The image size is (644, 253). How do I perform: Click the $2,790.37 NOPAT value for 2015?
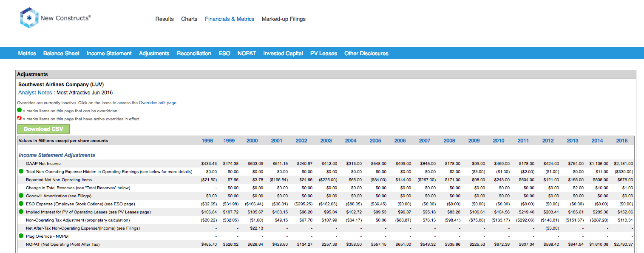pyautogui.click(x=624, y=244)
